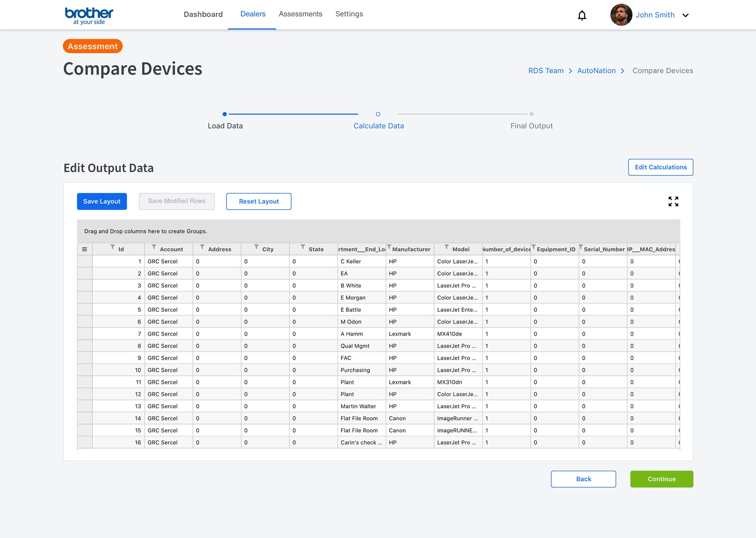The image size is (756, 538).
Task: Click Save Modified Rows button
Action: pyautogui.click(x=177, y=201)
